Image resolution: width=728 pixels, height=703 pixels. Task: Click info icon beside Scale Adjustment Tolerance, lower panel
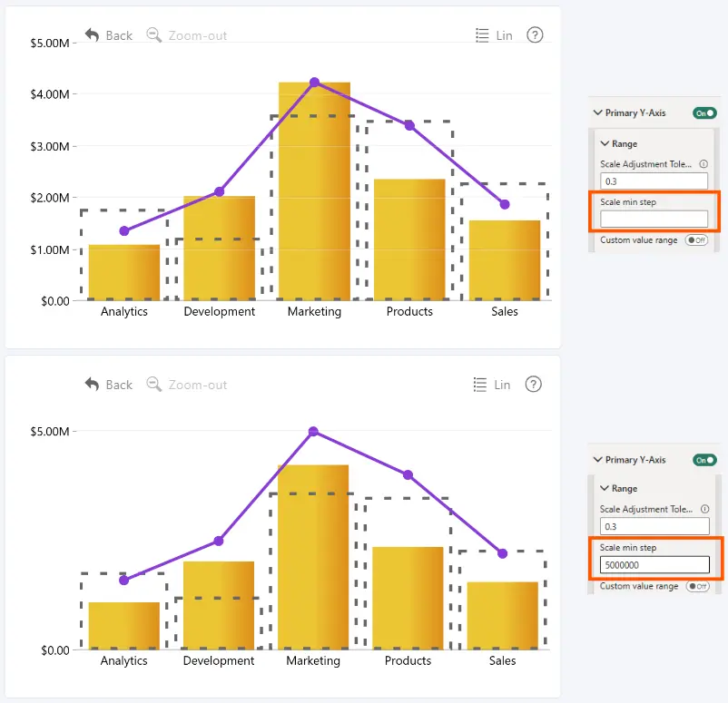[x=704, y=509]
